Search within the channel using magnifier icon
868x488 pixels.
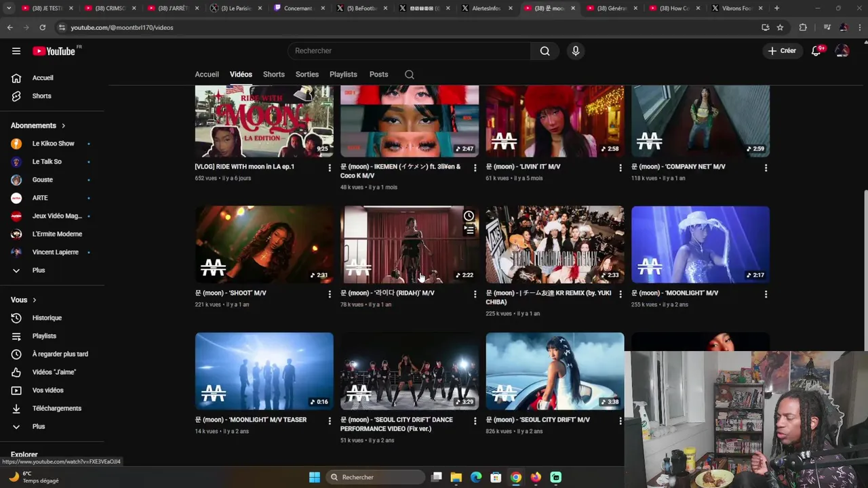pos(410,75)
